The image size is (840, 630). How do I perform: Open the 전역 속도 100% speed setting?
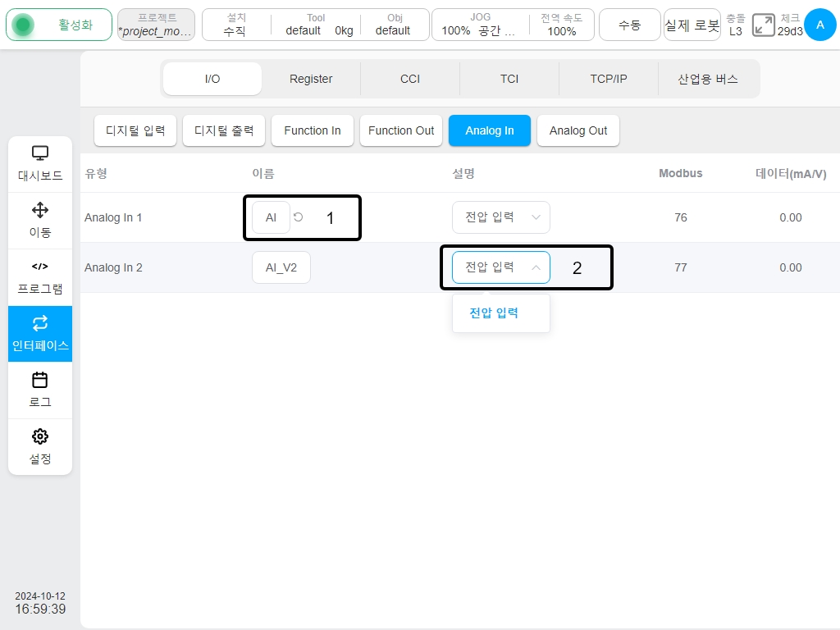561,25
